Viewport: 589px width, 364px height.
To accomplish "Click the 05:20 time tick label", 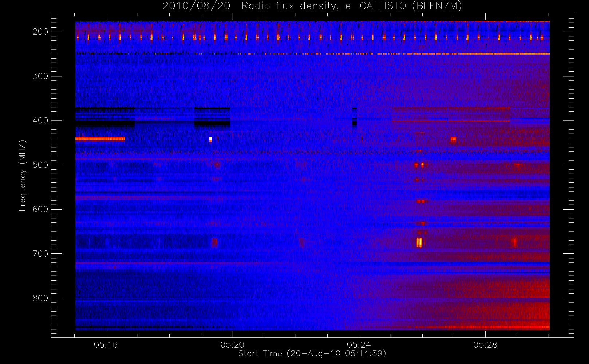I will (232, 345).
